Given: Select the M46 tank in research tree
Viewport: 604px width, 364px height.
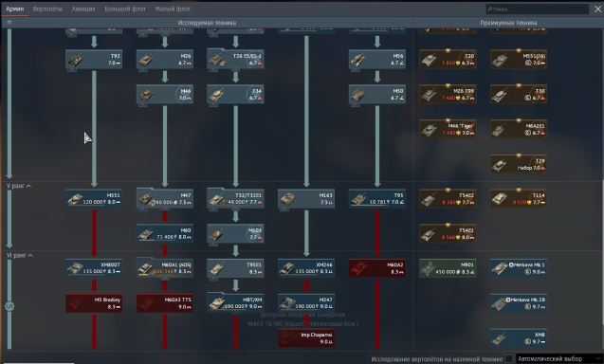Looking at the screenshot, I should point(165,94).
